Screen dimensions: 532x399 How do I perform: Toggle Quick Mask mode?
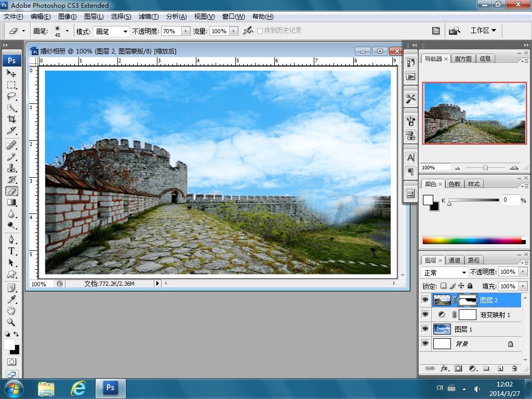tap(11, 362)
